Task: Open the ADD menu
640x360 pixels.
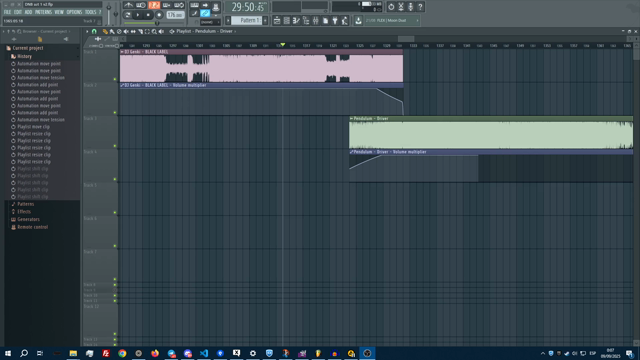Action: pyautogui.click(x=28, y=12)
